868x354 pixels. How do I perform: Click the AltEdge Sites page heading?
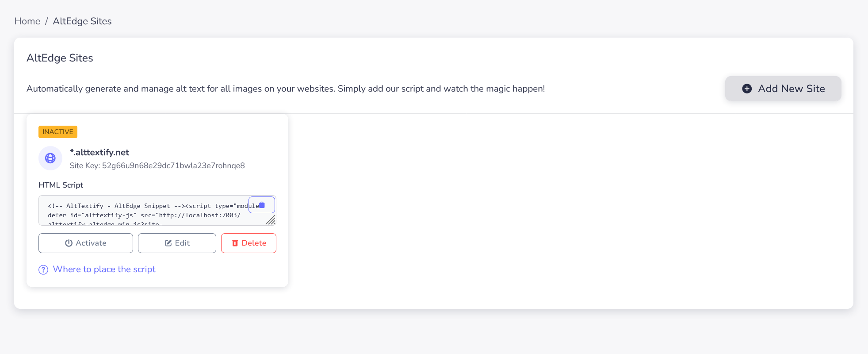[59, 58]
